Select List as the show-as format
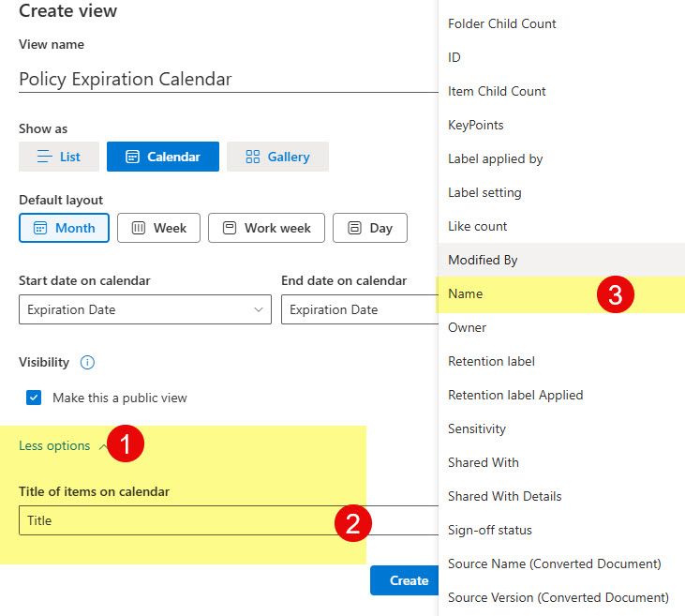The width and height of the screenshot is (685, 616). pyautogui.click(x=59, y=157)
